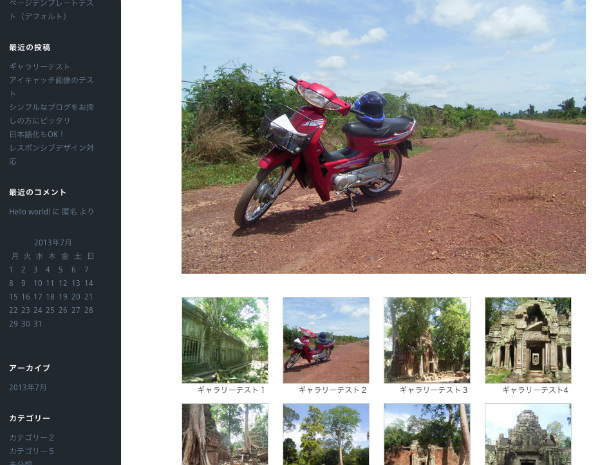Open the ギャラリーテスト1 gallery thumbnail

tap(225, 340)
